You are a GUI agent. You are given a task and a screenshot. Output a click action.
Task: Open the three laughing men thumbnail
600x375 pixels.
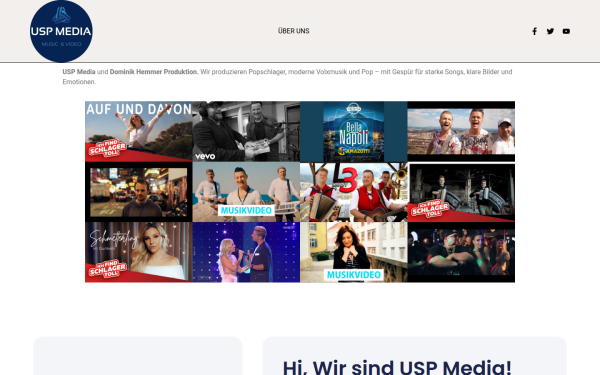click(461, 131)
